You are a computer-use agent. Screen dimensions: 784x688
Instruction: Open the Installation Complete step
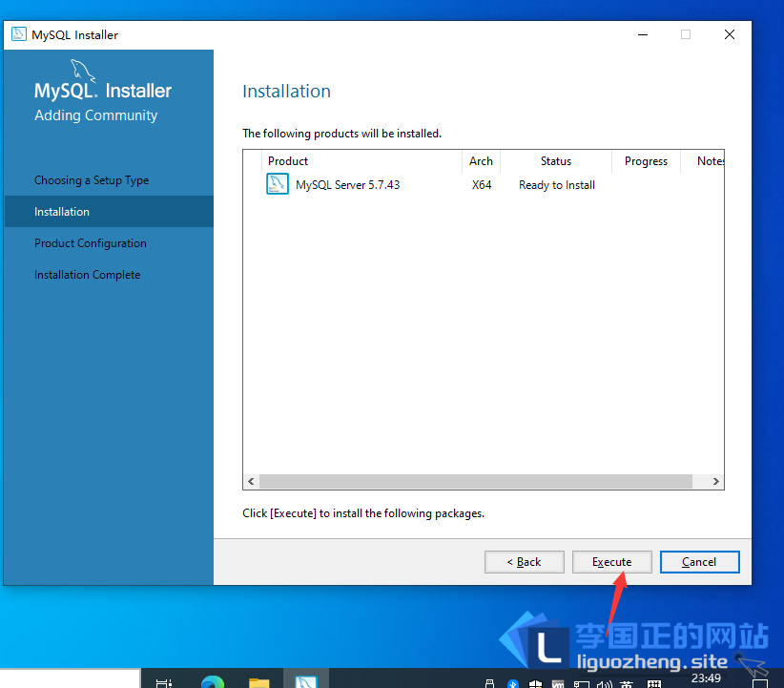click(88, 275)
